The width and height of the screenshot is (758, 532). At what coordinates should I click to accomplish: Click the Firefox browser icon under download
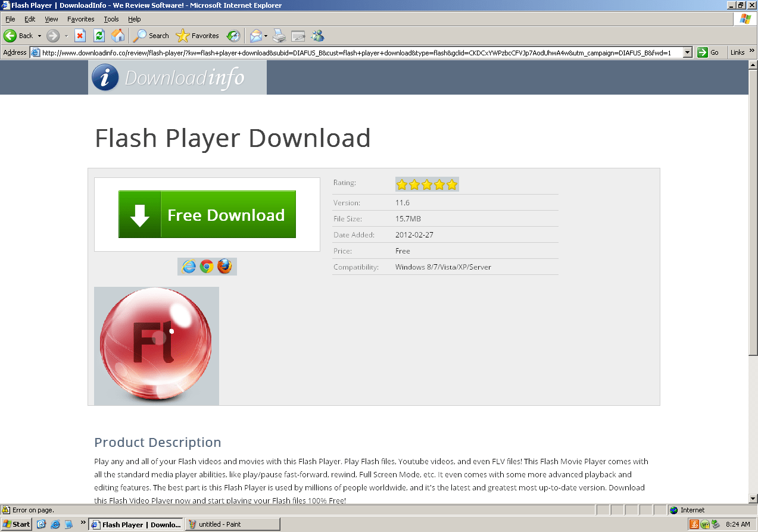pos(224,267)
